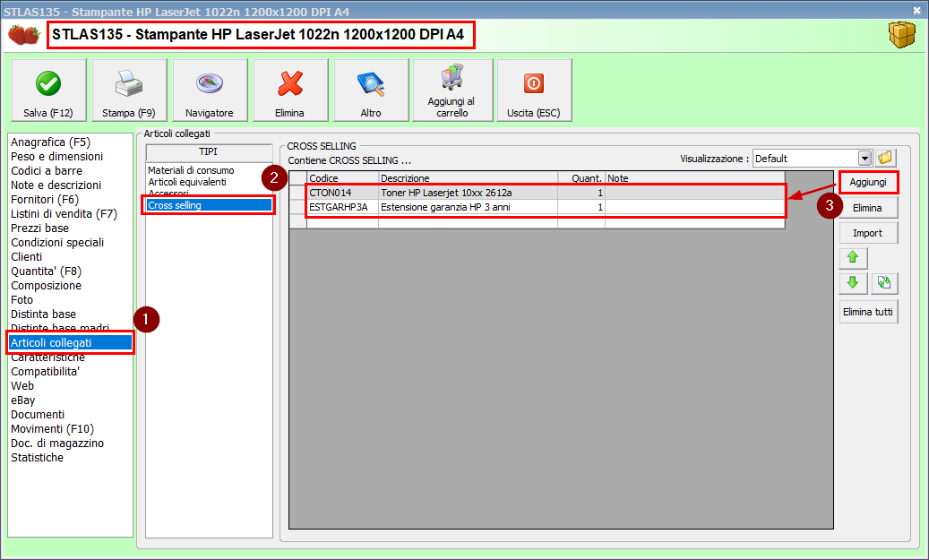Click the Note cell of CTON014 row

695,193
